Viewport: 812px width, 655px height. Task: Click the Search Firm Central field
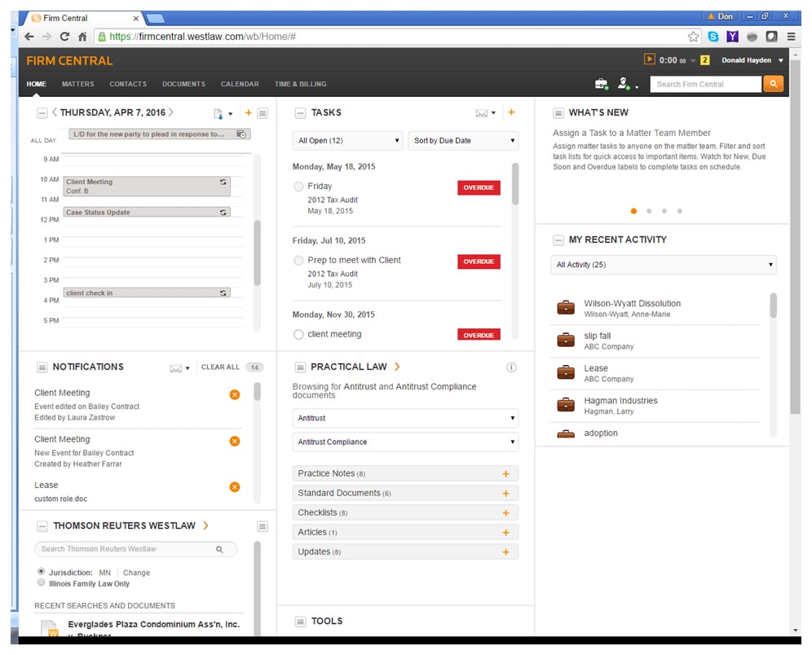[706, 84]
